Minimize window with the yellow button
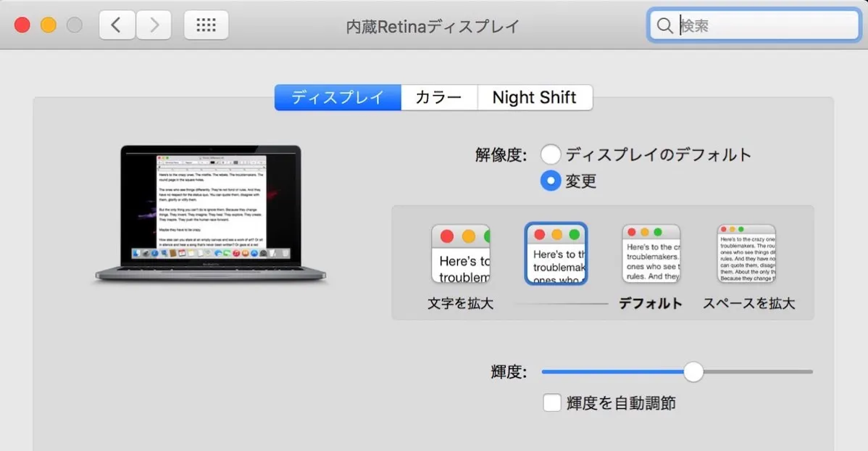868x451 pixels. tap(49, 25)
